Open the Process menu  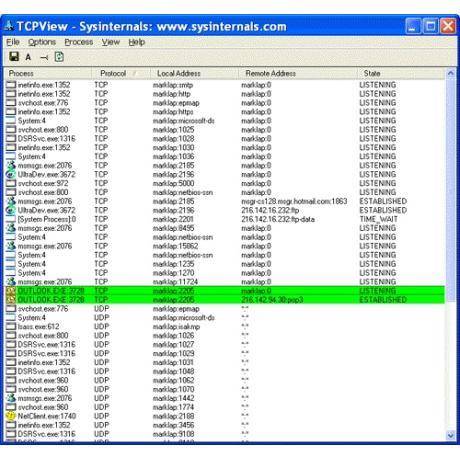click(79, 42)
